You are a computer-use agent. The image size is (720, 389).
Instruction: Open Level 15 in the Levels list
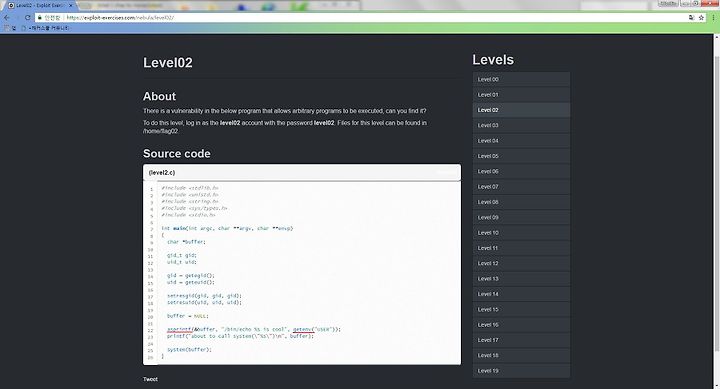point(521,310)
